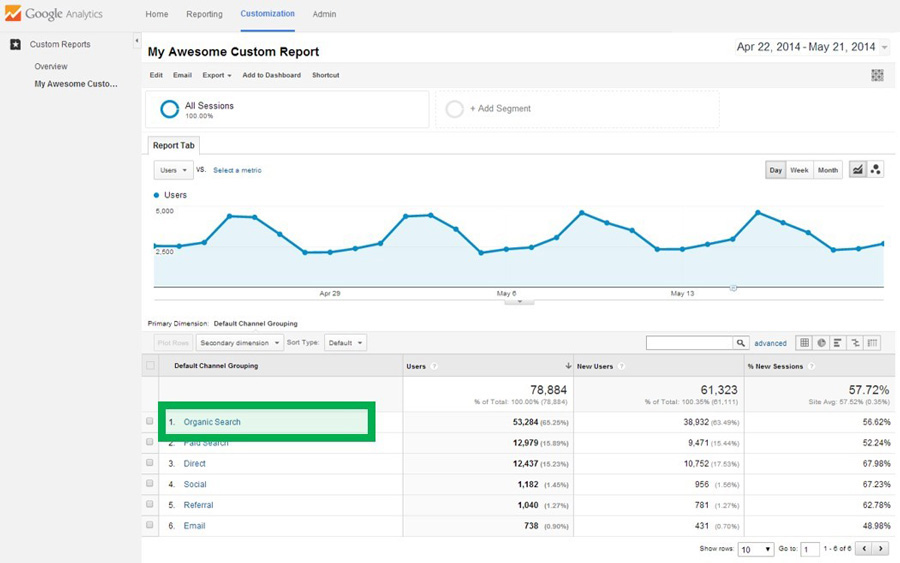The height and width of the screenshot is (563, 900).
Task: Check the Email row checkbox
Action: click(x=150, y=525)
